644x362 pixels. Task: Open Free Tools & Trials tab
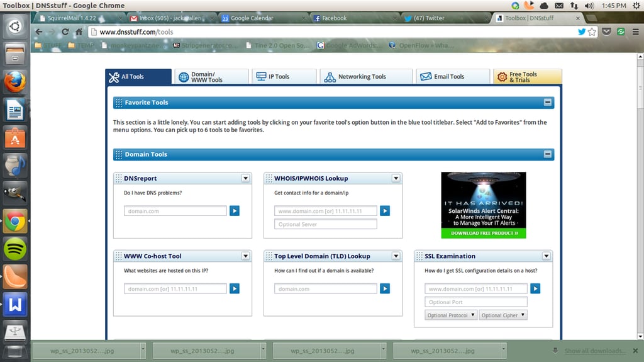528,77
